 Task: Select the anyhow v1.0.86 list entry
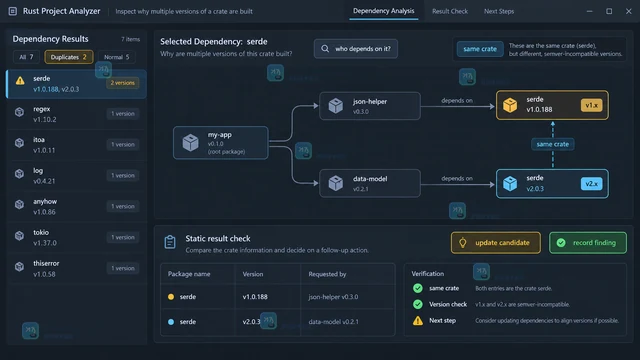click(76, 207)
